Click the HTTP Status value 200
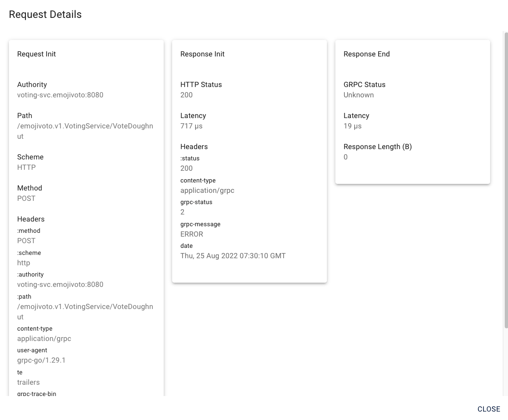 click(187, 95)
